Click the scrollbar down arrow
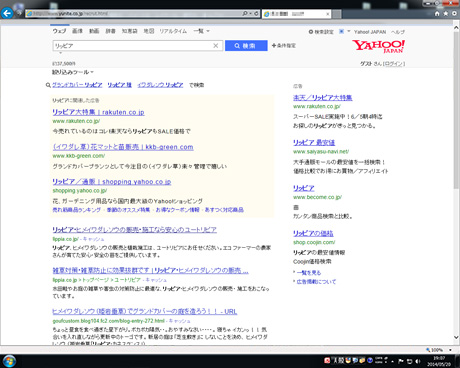Viewport: 460px width, 368px height. point(456,337)
